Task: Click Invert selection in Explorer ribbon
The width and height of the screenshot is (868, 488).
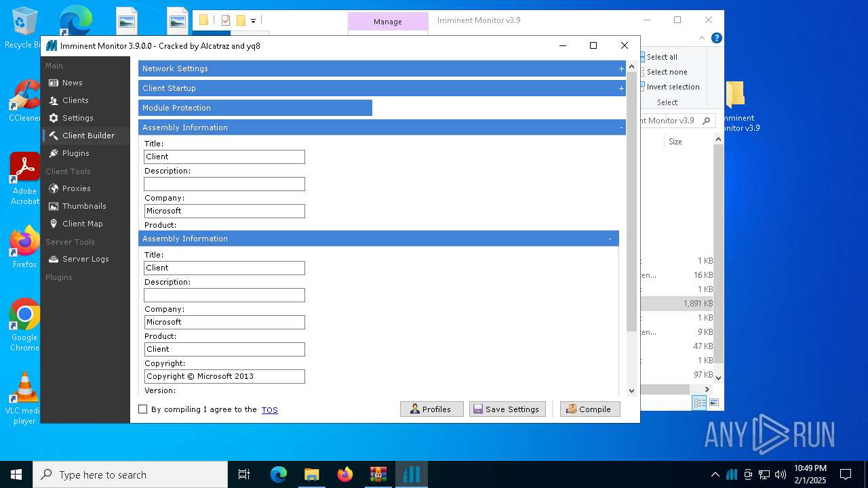Action: pos(672,87)
